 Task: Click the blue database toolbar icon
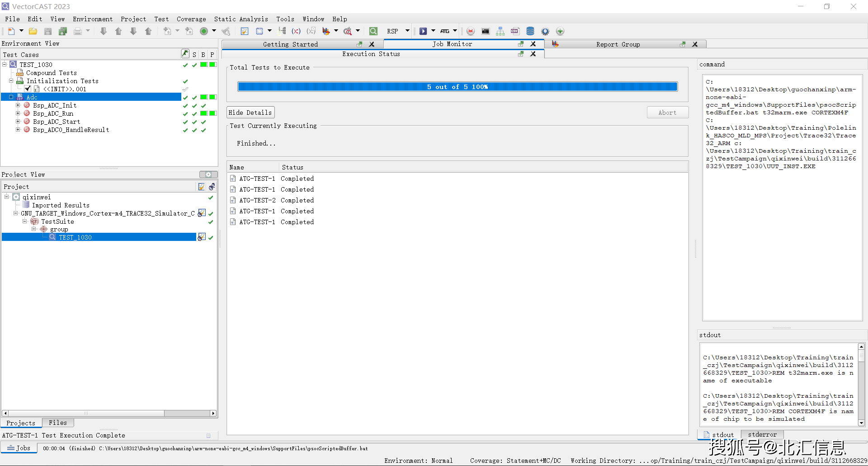pyautogui.click(x=530, y=31)
